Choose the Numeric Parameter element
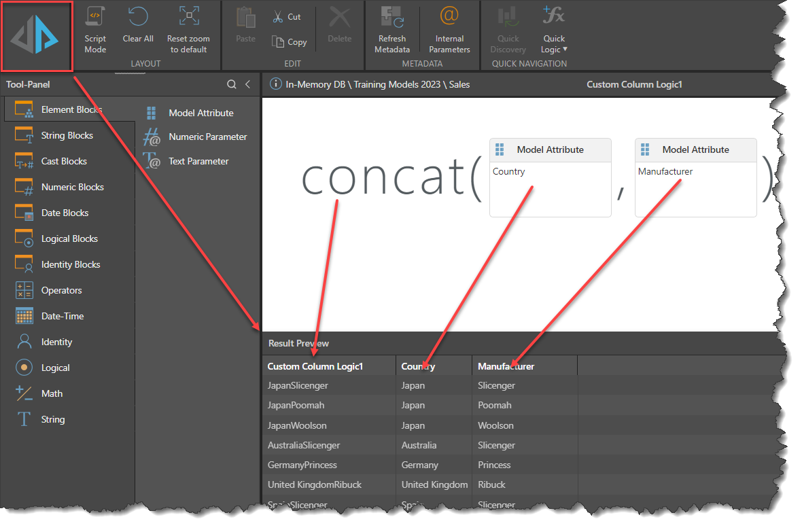 (x=207, y=137)
